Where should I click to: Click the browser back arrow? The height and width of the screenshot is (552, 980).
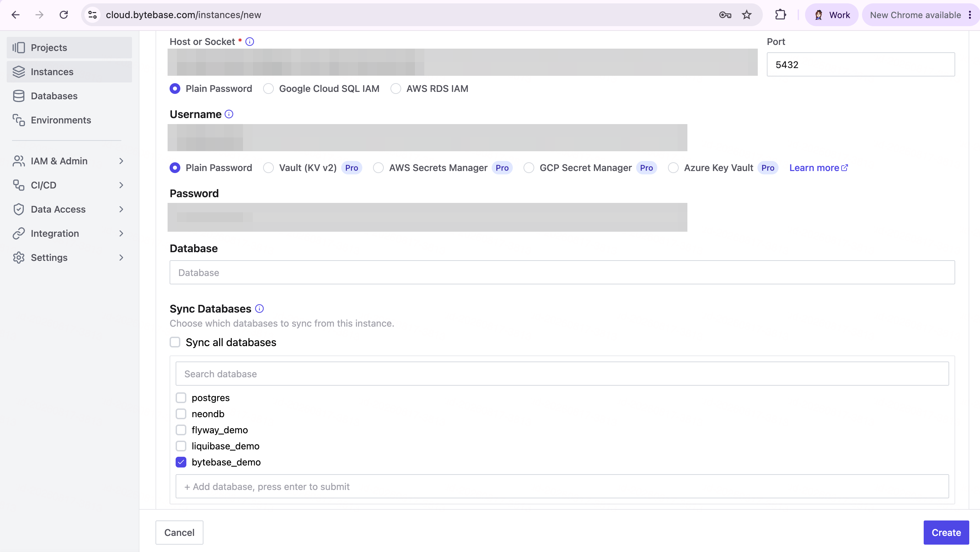click(x=16, y=15)
